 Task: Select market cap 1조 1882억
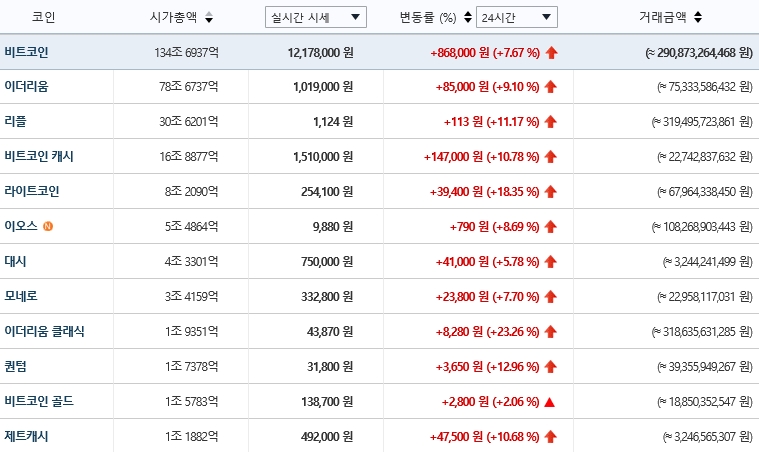click(192, 437)
